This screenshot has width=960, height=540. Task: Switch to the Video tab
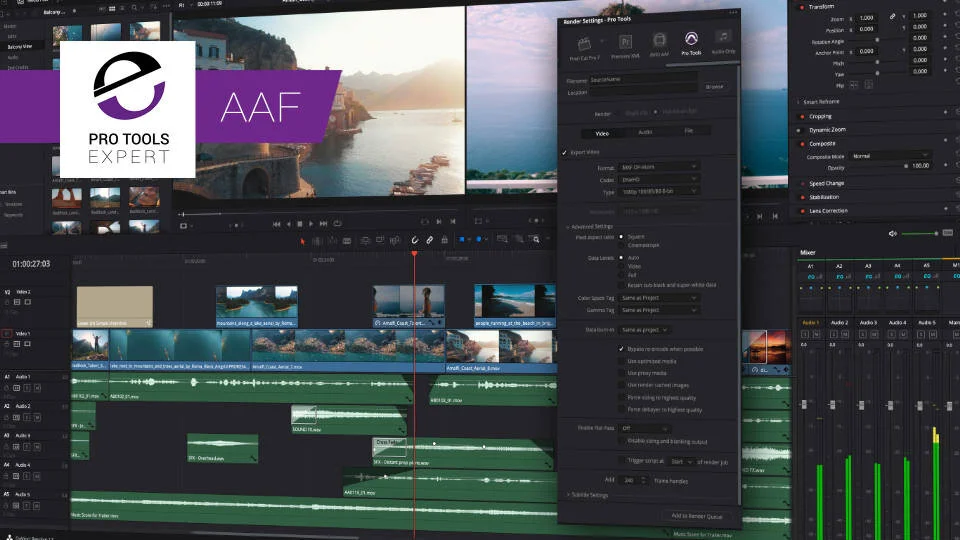coord(602,133)
